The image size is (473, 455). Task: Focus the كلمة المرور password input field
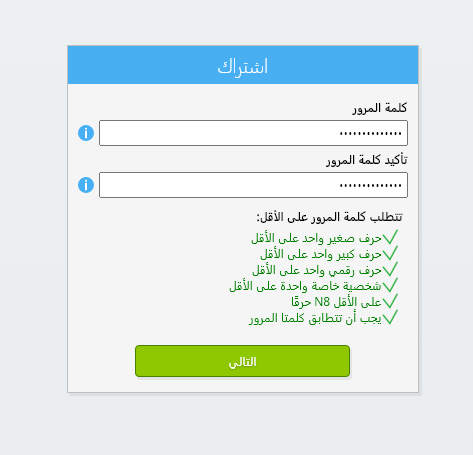pos(253,133)
